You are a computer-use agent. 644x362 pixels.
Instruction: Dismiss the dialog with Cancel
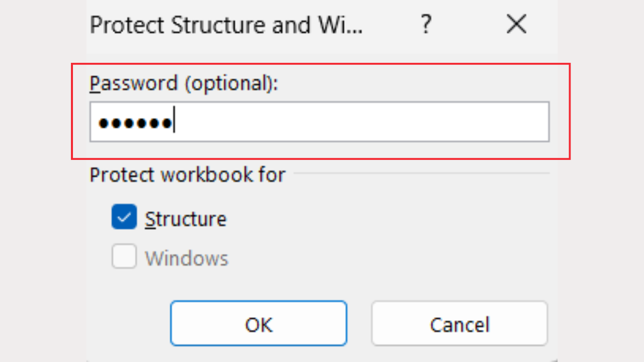point(459,323)
